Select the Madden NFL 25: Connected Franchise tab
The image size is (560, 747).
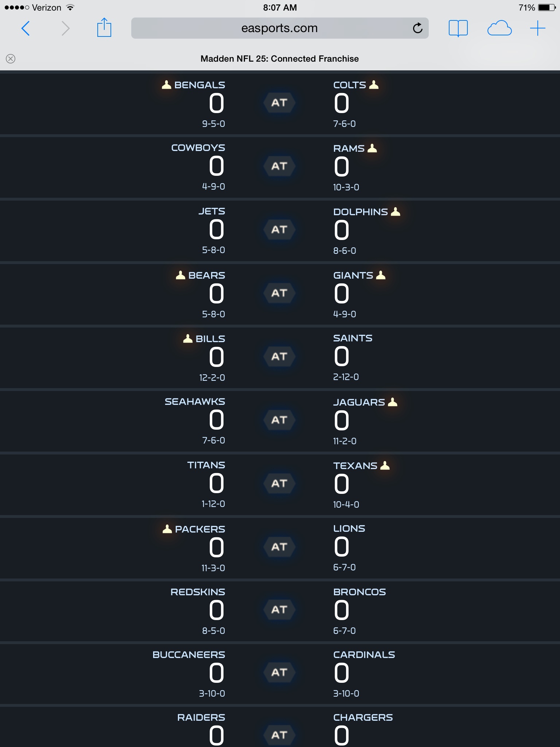[x=280, y=59]
